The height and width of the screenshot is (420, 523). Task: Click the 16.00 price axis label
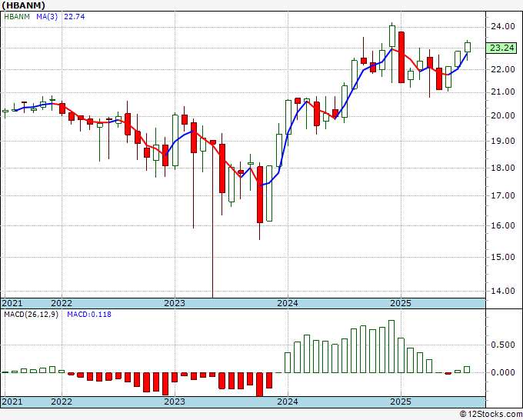point(503,226)
